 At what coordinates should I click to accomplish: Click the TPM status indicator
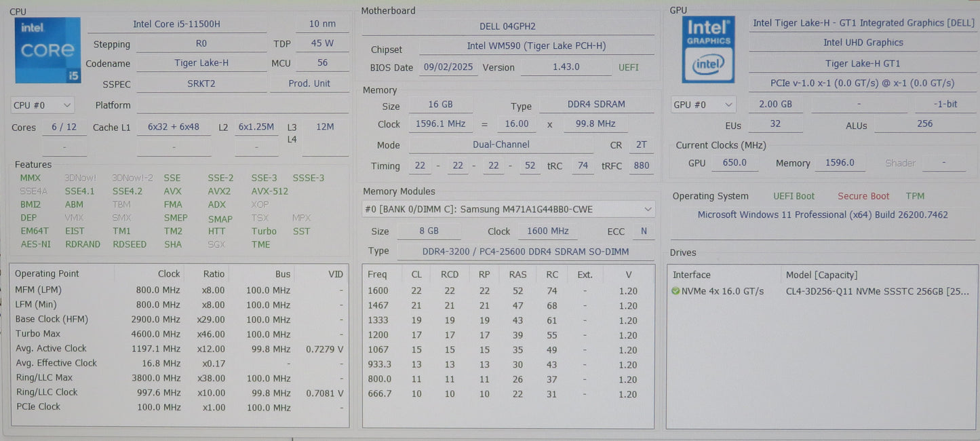click(915, 195)
